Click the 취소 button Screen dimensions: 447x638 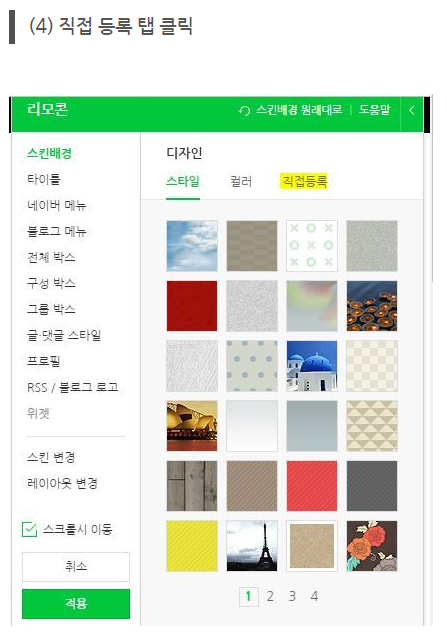[x=76, y=566]
